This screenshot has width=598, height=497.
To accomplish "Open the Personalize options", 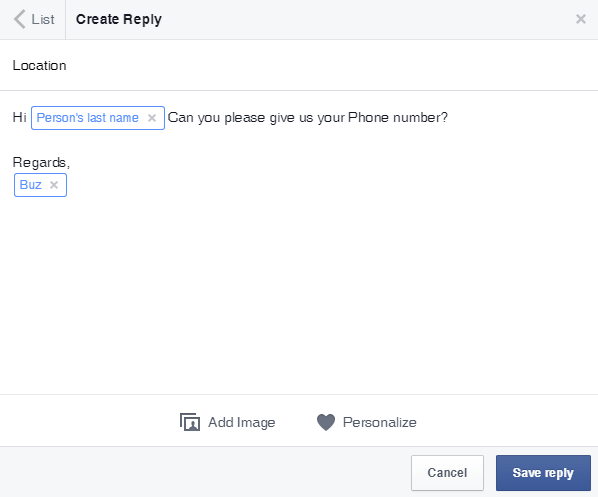I will 367,422.
